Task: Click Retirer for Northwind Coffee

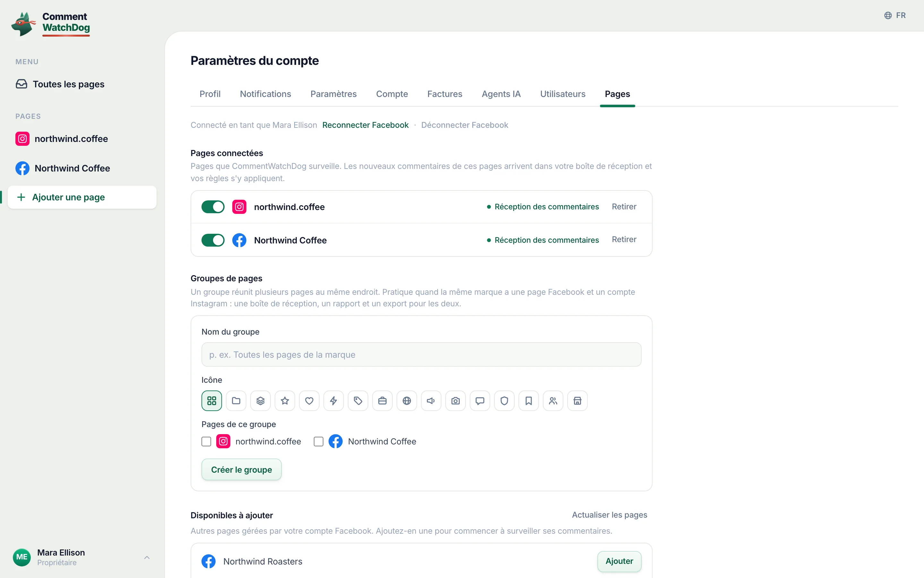Action: [x=624, y=240]
